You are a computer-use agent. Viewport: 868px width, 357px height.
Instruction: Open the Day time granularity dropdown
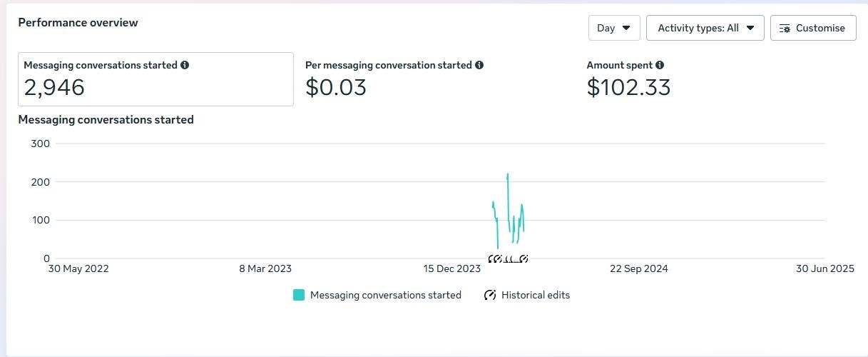coord(614,28)
